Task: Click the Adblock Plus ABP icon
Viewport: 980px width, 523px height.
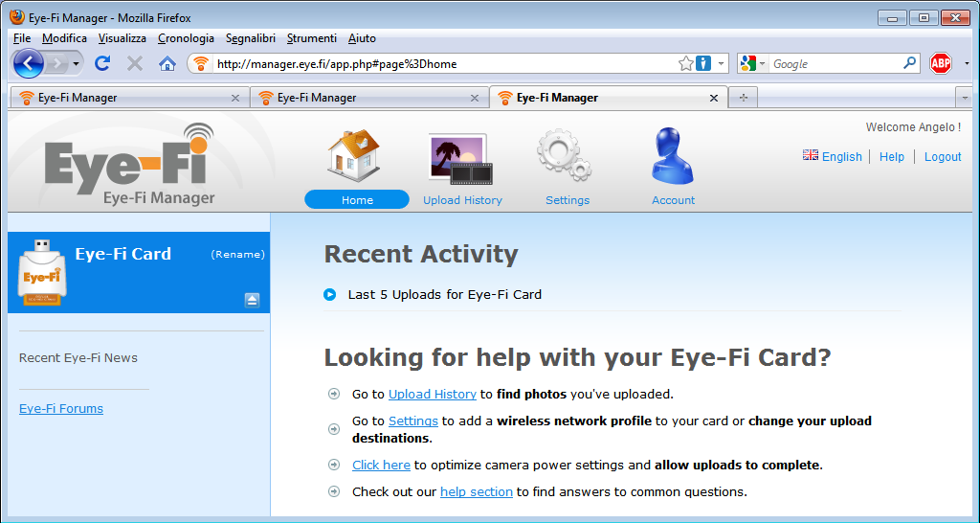Action: 941,64
